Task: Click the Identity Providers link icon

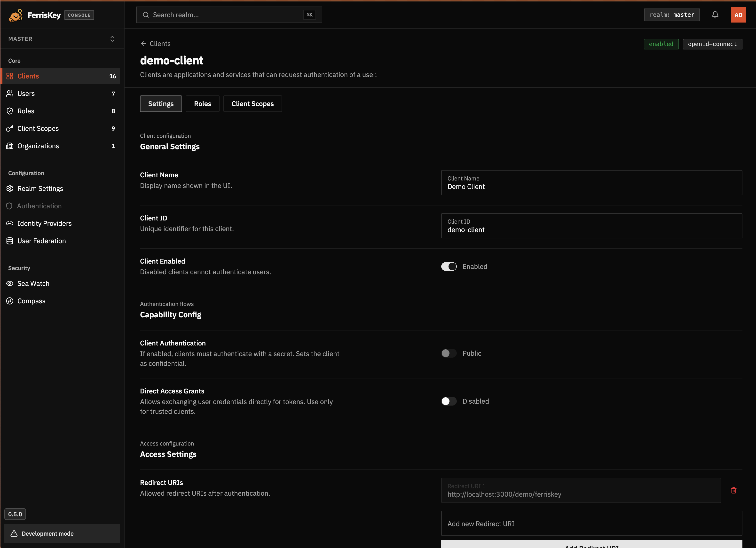Action: [10, 223]
